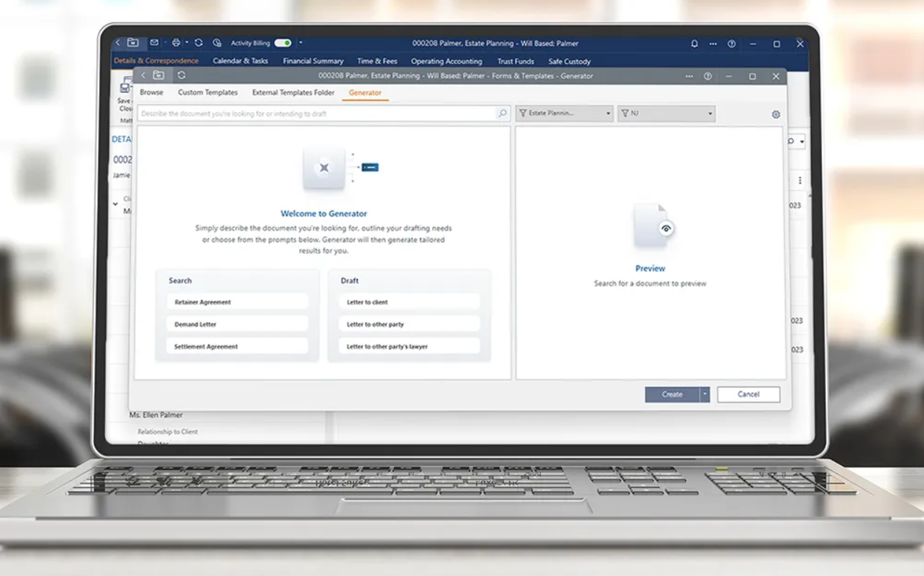924x576 pixels.
Task: Open notifications bell in main window
Action: tap(695, 44)
